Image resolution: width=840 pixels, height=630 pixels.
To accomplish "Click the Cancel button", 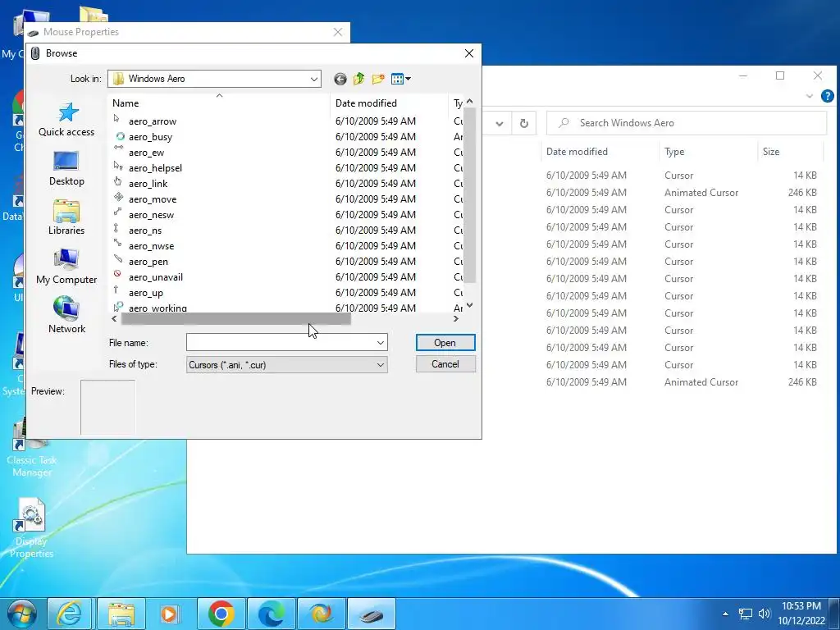I will click(x=445, y=364).
